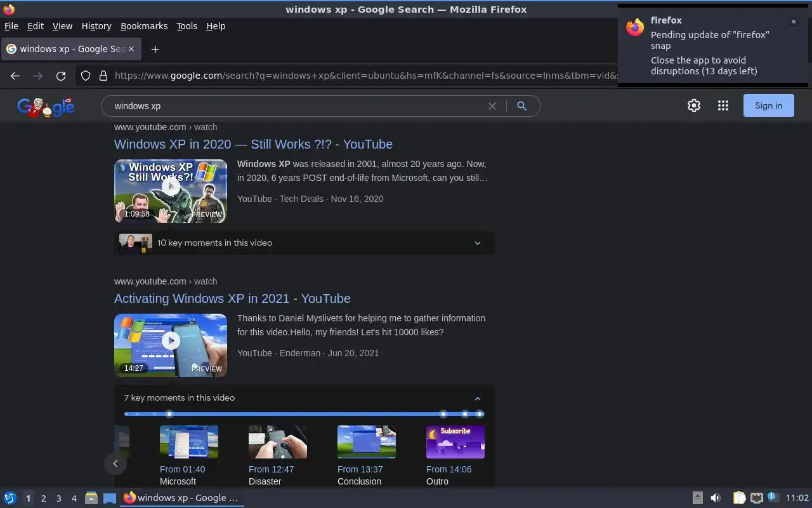
Task: Open the application menu in the taskbar
Action: pyautogui.click(x=10, y=498)
